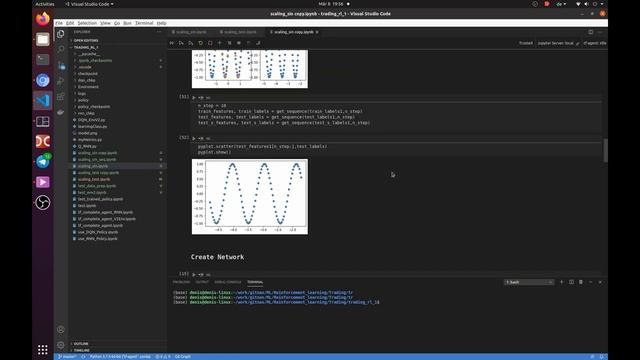The height and width of the screenshot is (360, 640).
Task: Click the sine wave scatter plot output
Action: 250,197
